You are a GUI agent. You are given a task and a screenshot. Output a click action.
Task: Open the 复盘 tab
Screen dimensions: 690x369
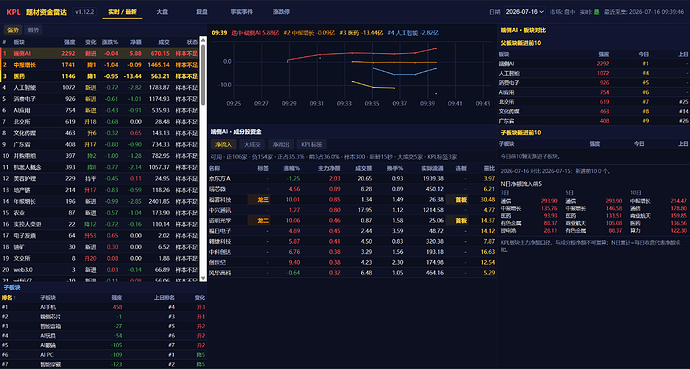click(x=202, y=12)
